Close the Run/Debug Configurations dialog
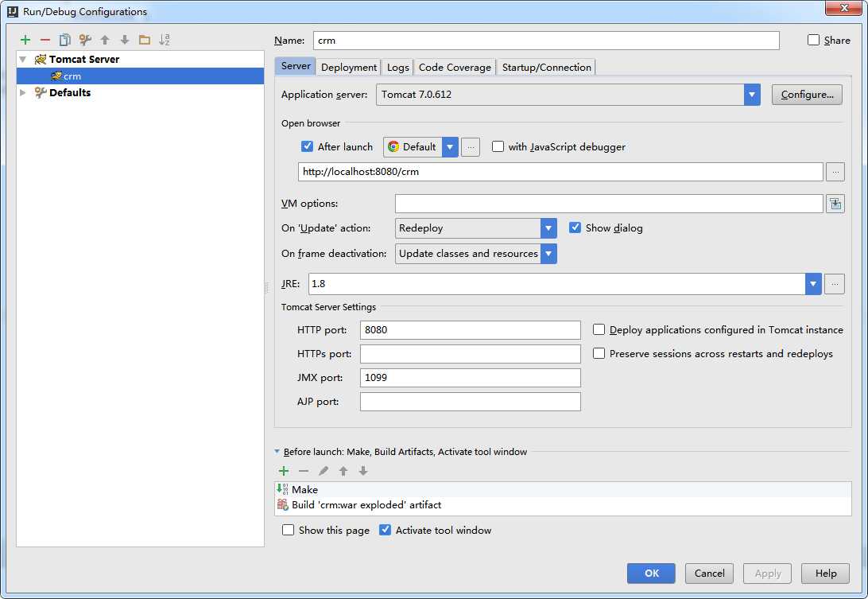This screenshot has width=868, height=599. [844, 8]
